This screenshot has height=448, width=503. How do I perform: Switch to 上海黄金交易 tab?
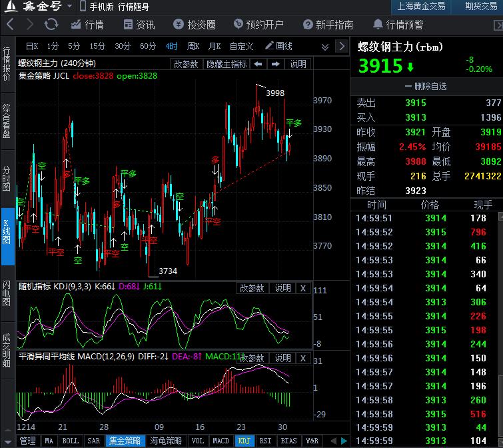(421, 7)
